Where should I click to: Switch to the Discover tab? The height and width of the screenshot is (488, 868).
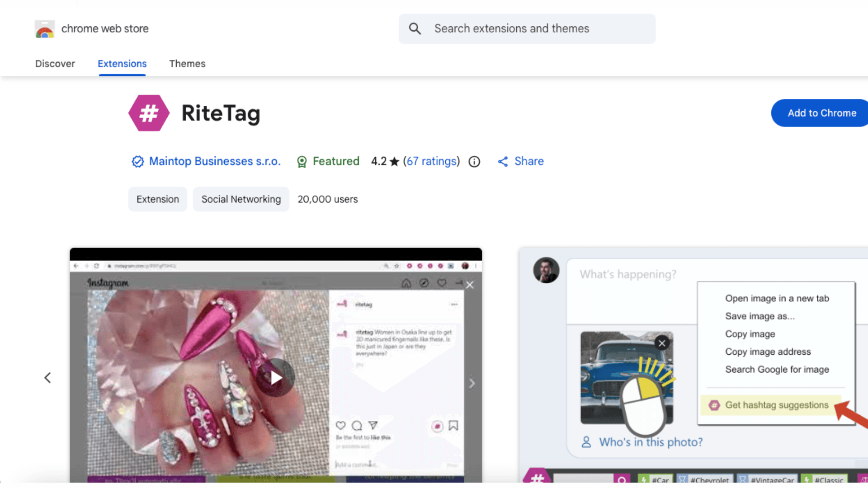[x=55, y=64]
